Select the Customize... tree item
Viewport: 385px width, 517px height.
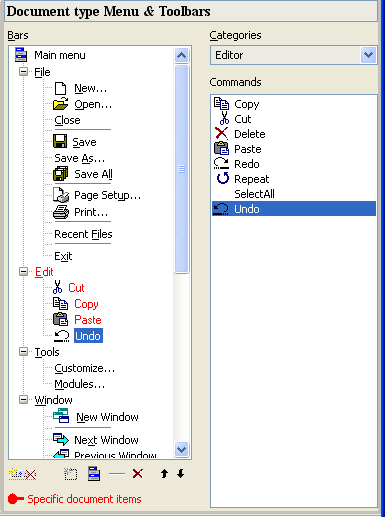[85, 368]
